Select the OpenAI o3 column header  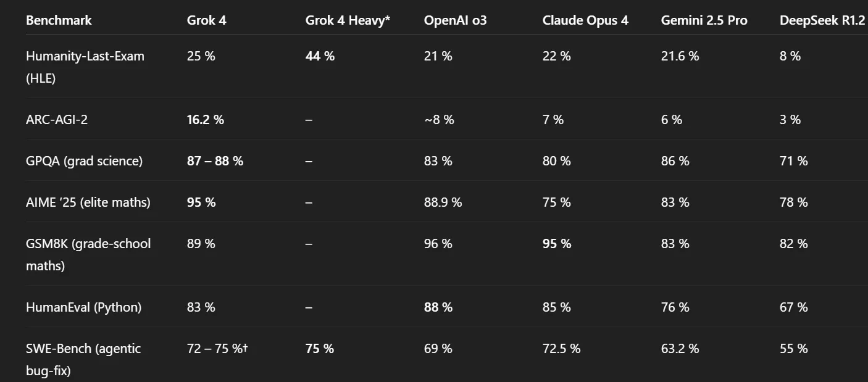pyautogui.click(x=455, y=20)
